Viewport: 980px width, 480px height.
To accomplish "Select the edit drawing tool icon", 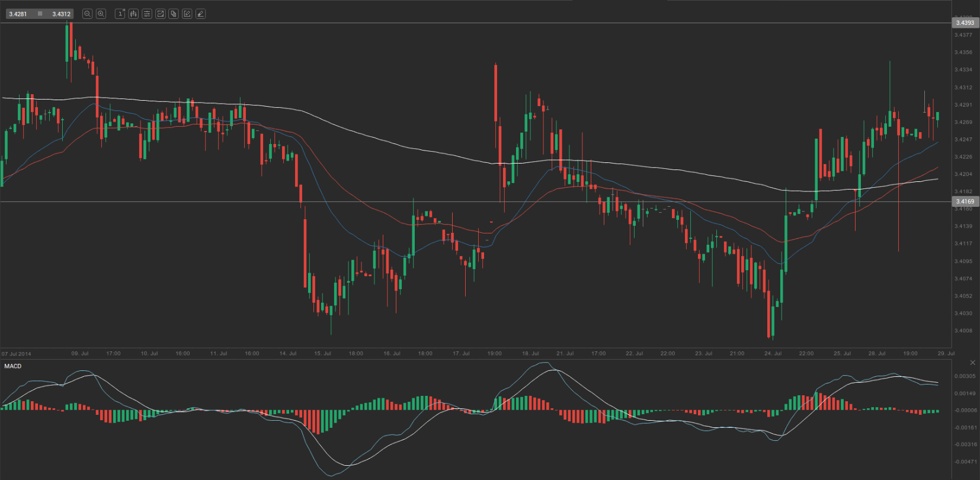I will 187,14.
